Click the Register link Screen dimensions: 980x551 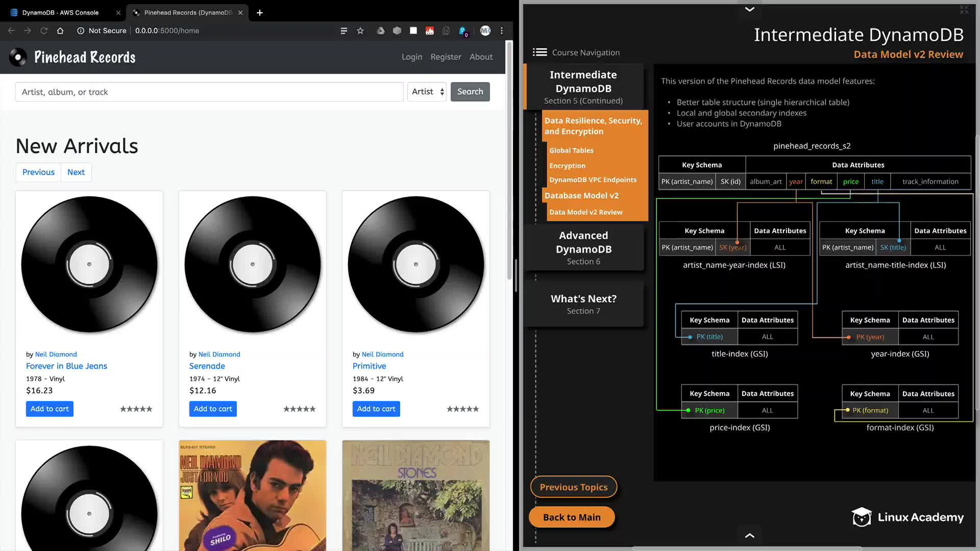446,57
